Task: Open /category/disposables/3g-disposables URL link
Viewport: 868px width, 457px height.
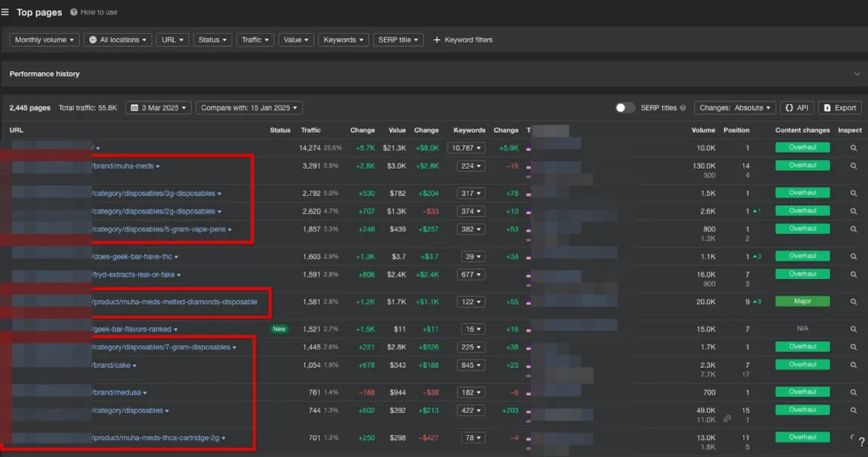Action: pyautogui.click(x=153, y=193)
